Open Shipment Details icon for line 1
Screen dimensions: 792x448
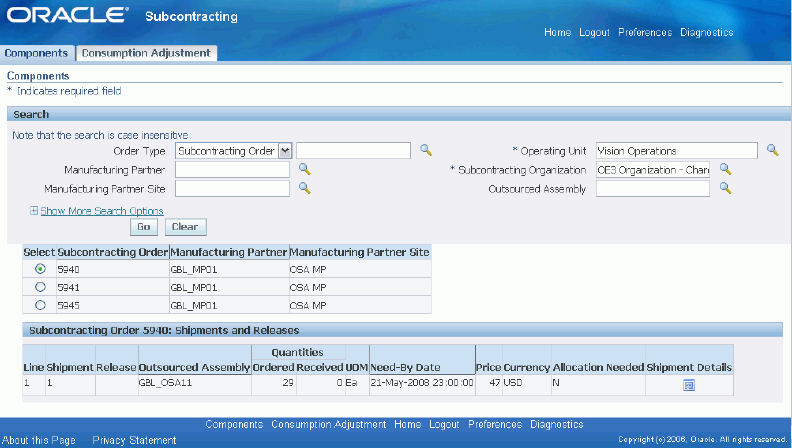tap(689, 385)
